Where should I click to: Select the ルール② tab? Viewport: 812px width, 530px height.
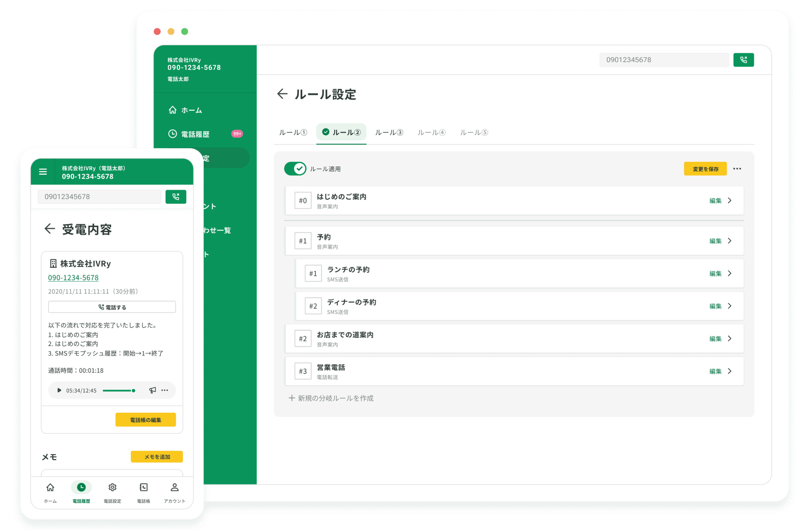341,132
